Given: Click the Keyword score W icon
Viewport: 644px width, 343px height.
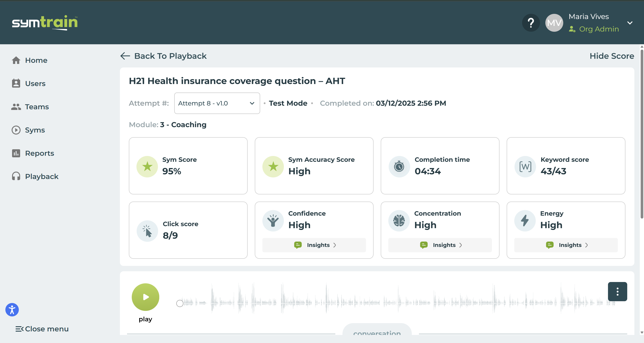Looking at the screenshot, I should 525,166.
